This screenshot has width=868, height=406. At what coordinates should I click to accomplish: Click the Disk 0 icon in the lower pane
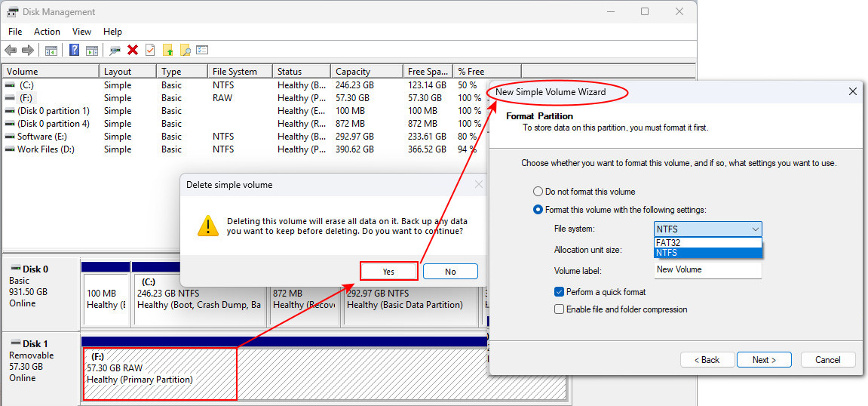(15, 269)
